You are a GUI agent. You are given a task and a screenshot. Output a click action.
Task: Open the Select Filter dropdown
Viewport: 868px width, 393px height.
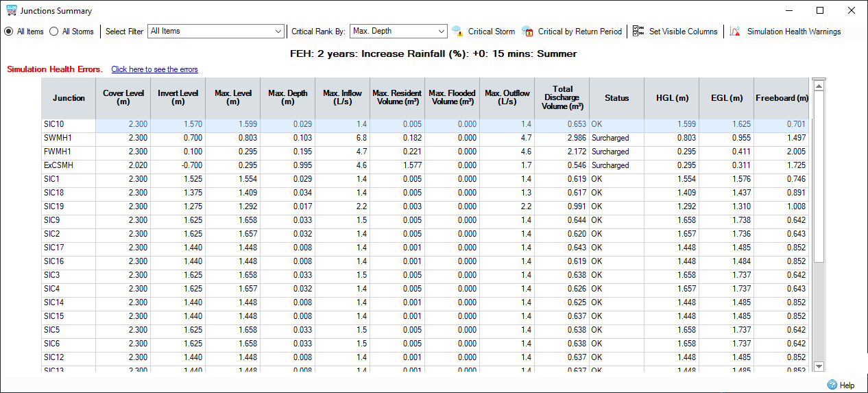215,31
